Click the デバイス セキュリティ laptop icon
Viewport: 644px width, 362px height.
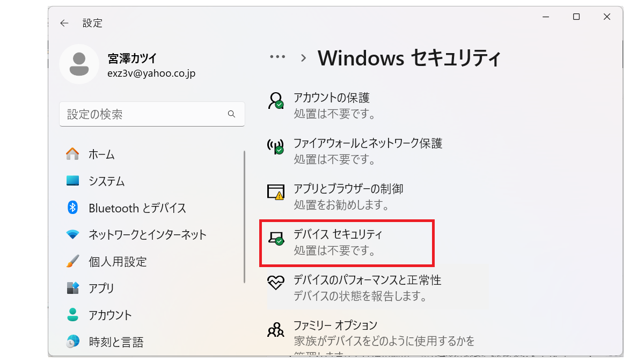coord(276,238)
